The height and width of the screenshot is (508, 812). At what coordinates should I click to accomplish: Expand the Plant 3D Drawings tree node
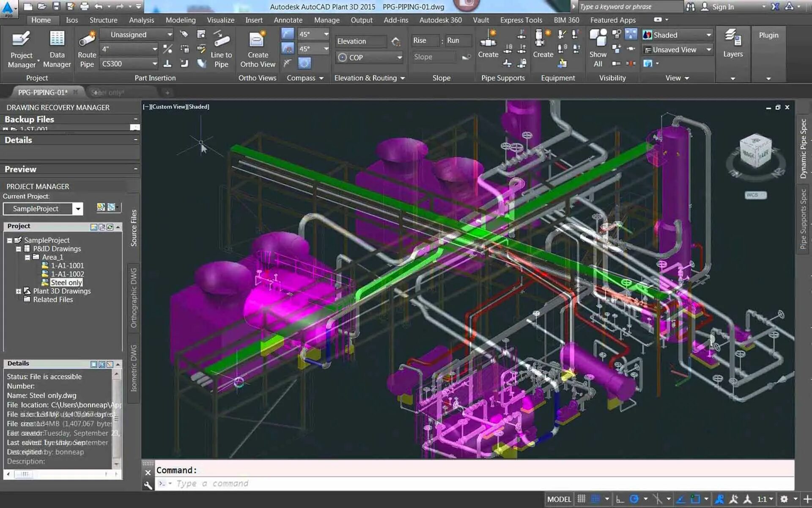coord(18,291)
